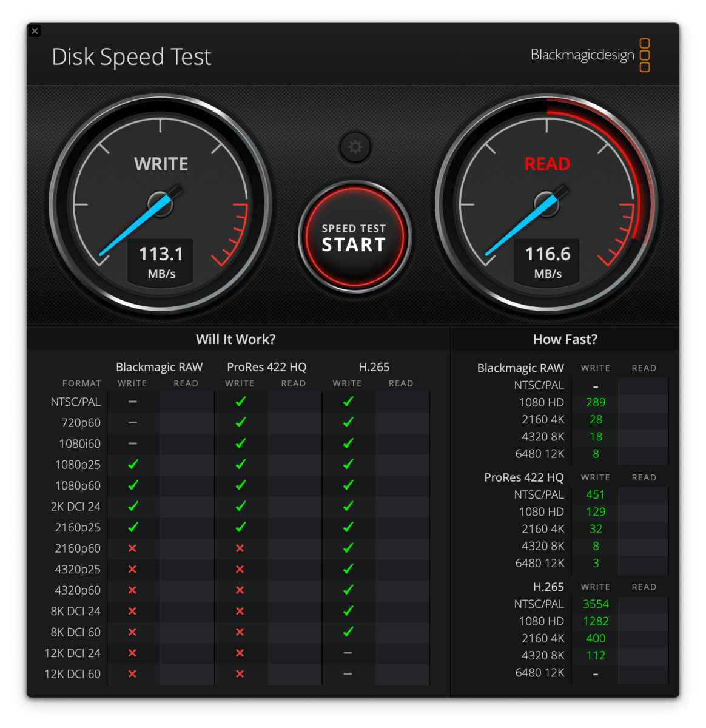This screenshot has height=728, width=706.
Task: Click the SPEED TEST START button
Action: 355,237
